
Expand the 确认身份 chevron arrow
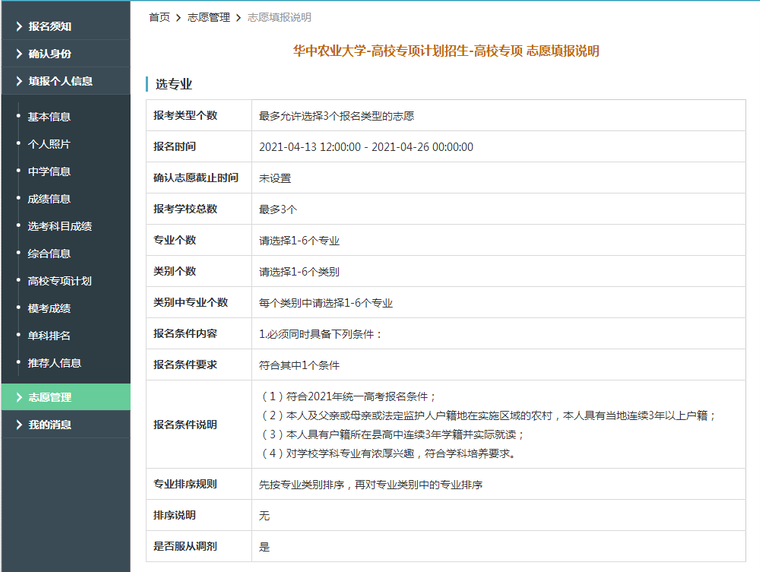[x=19, y=54]
